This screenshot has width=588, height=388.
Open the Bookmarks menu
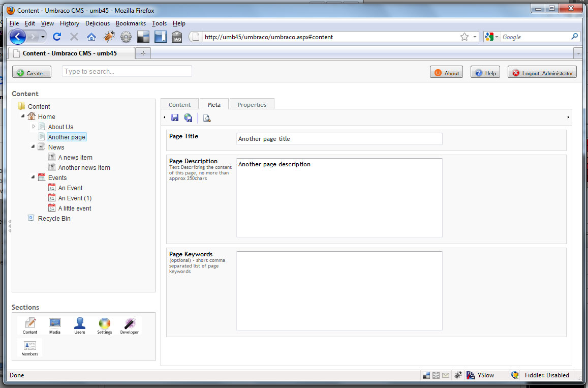pos(131,23)
